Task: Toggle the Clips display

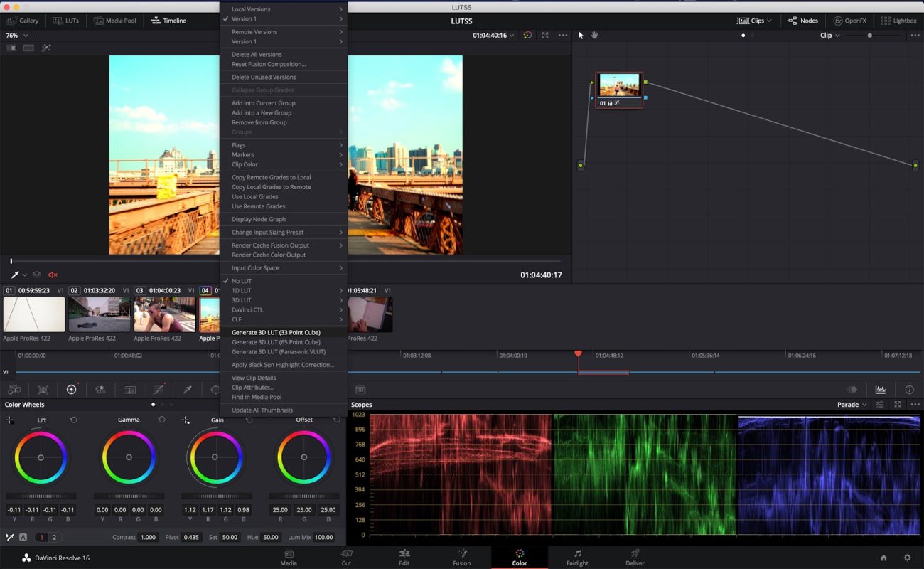Action: click(753, 20)
